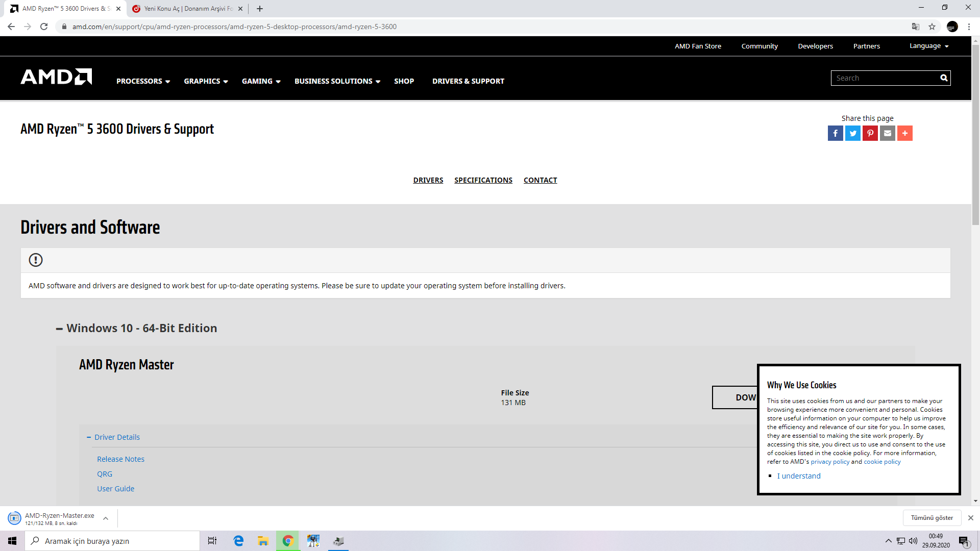Viewport: 980px width, 551px height.
Task: Open Drivers & Support menu item
Action: click(x=468, y=81)
